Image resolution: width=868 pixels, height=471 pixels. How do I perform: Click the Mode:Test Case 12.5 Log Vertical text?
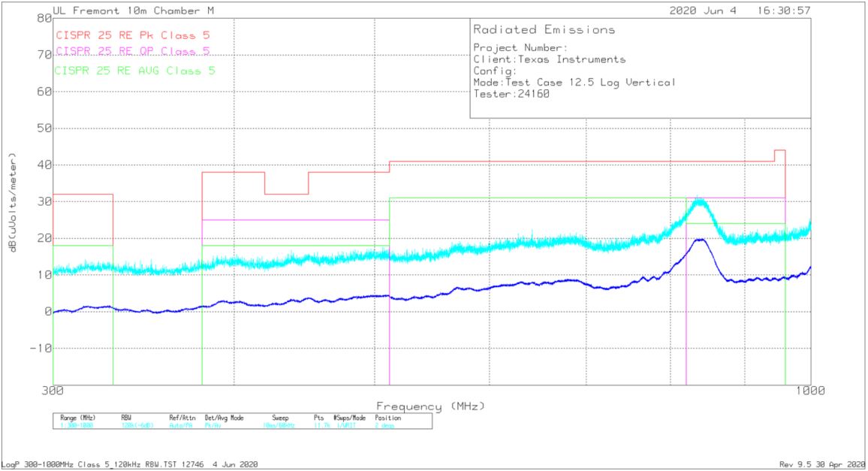pos(574,83)
